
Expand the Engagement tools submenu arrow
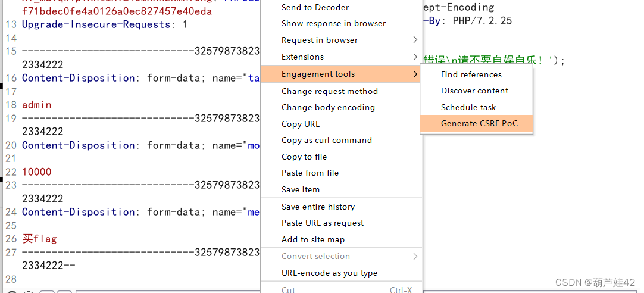(415, 74)
